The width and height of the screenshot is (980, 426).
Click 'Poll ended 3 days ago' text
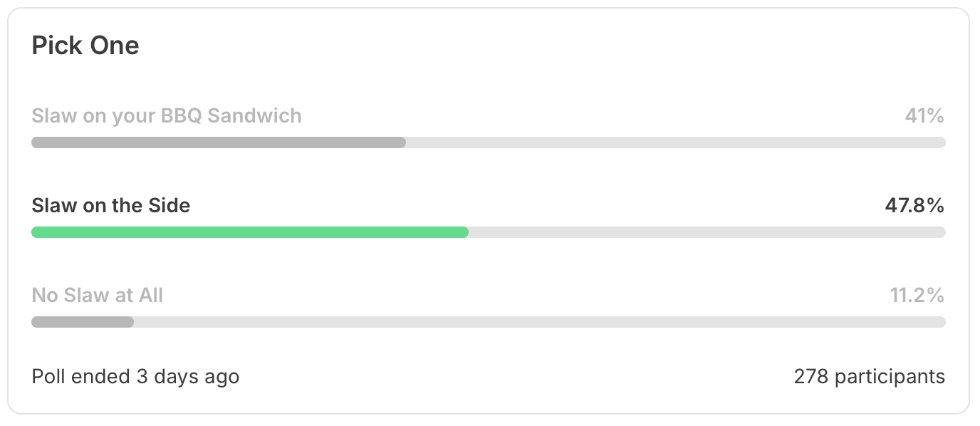tap(135, 376)
